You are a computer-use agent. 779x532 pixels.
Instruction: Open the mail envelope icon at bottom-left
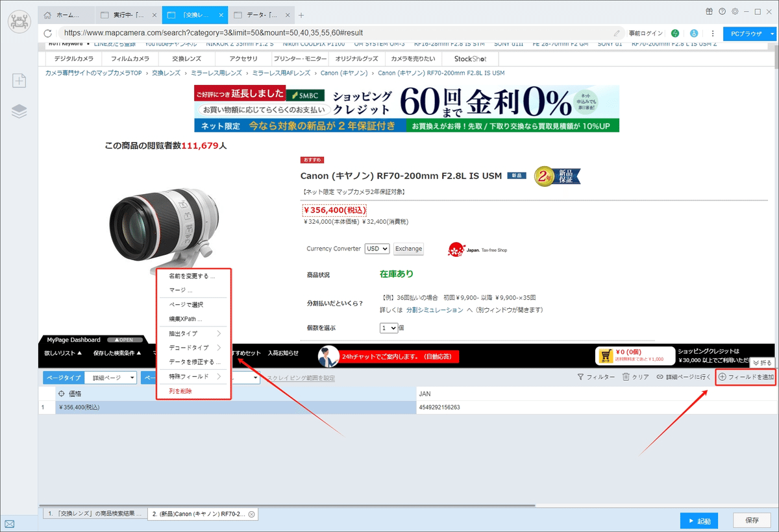[x=10, y=524]
